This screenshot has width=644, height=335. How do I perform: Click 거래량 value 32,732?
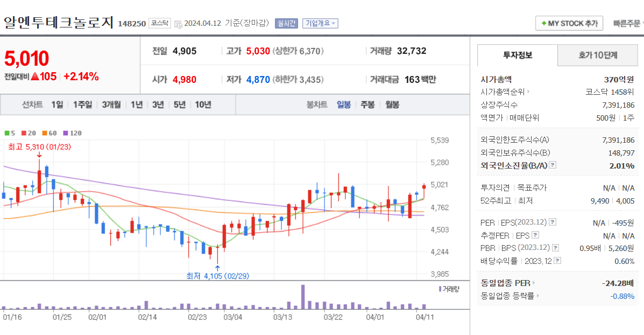coord(412,51)
